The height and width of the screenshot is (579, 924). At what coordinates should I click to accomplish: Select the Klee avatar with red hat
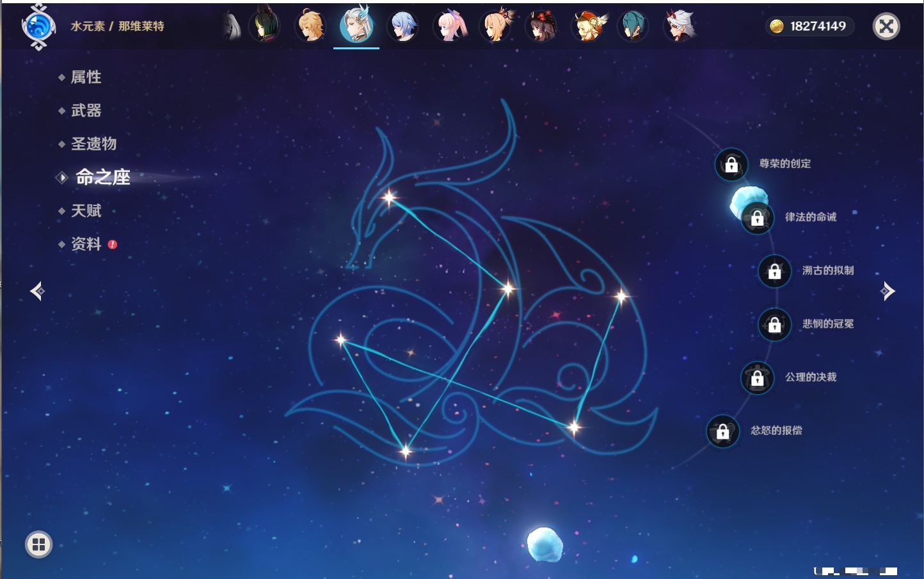tap(588, 26)
